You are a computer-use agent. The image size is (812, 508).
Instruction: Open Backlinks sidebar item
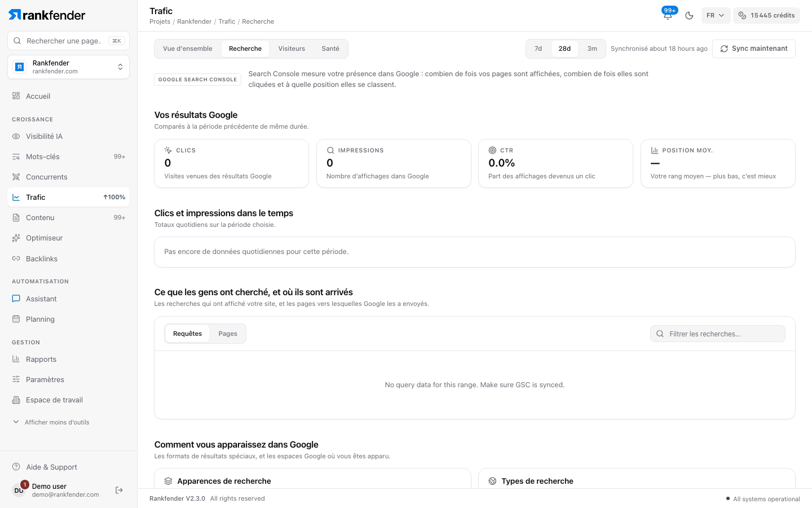[68, 259]
